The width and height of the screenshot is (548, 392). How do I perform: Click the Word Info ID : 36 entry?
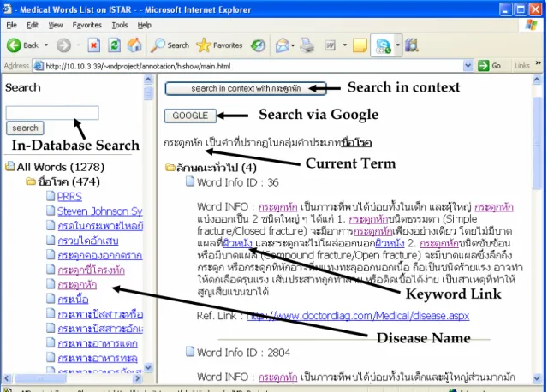238,182
